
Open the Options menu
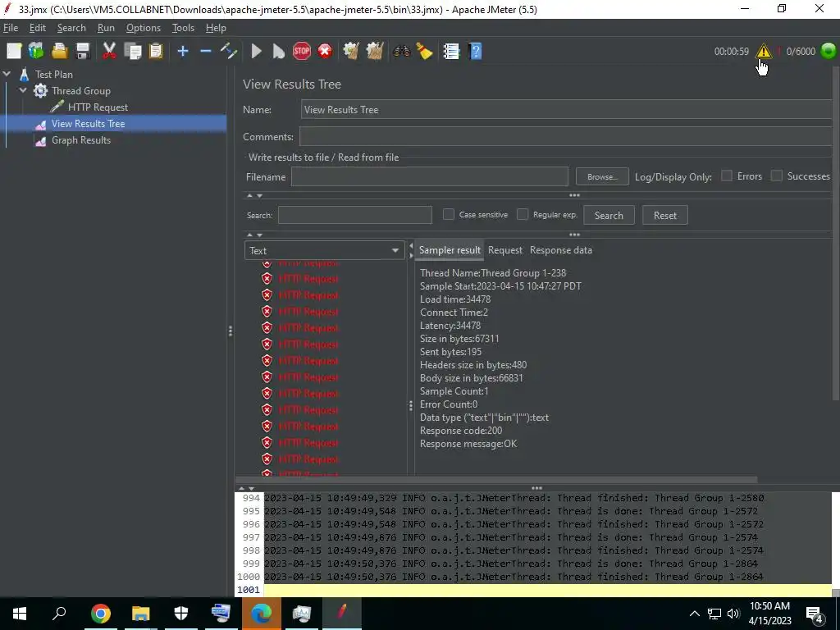coord(143,28)
